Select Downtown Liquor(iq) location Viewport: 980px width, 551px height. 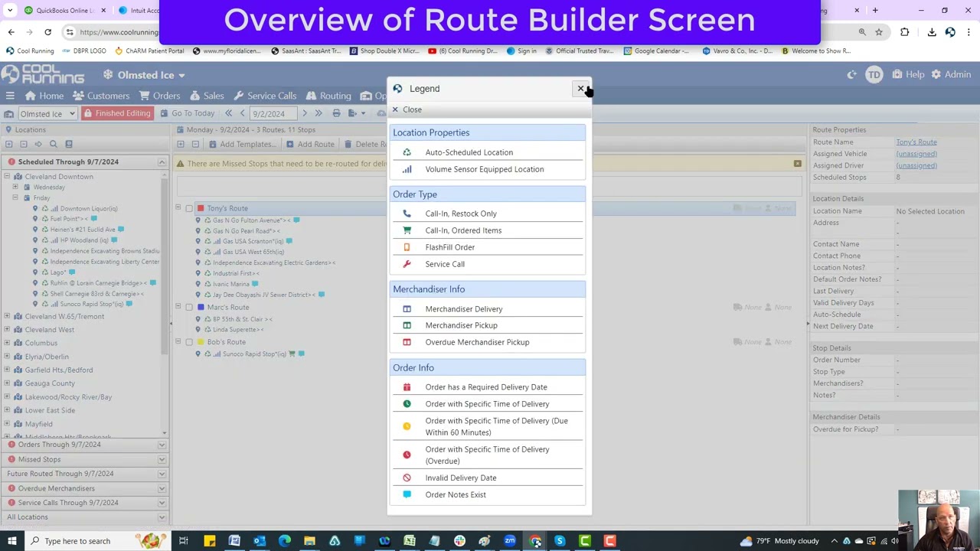(88, 208)
